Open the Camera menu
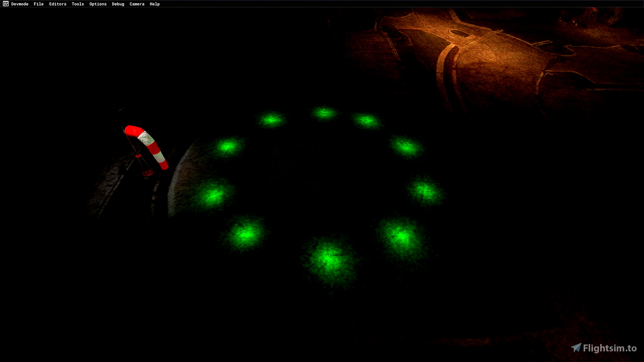 (x=137, y=4)
